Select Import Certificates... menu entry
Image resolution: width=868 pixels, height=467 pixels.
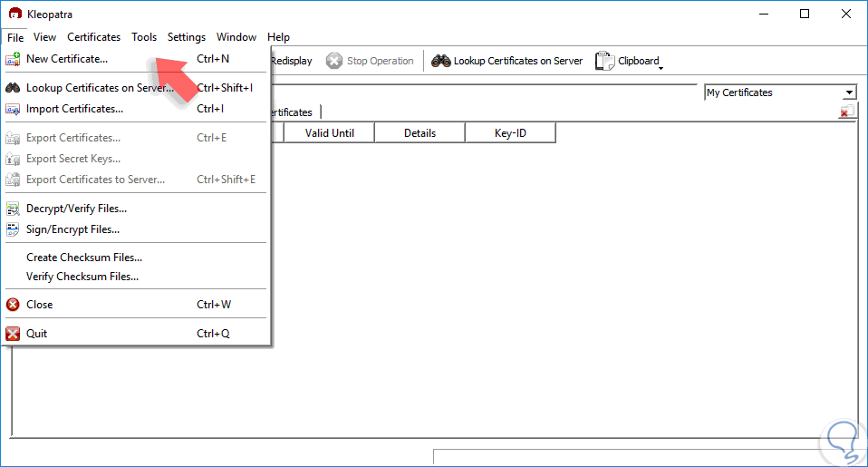pyautogui.click(x=136, y=109)
